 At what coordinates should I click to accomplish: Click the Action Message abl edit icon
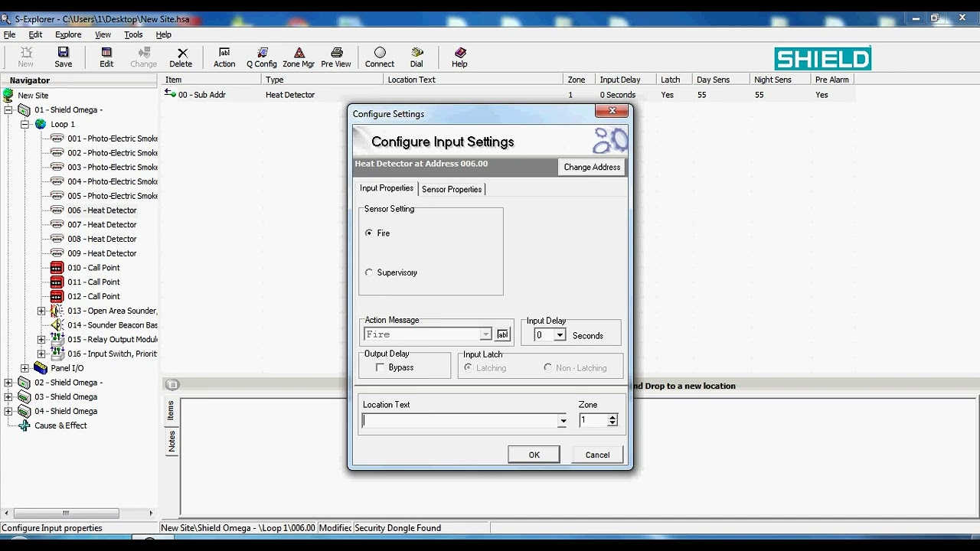click(502, 334)
